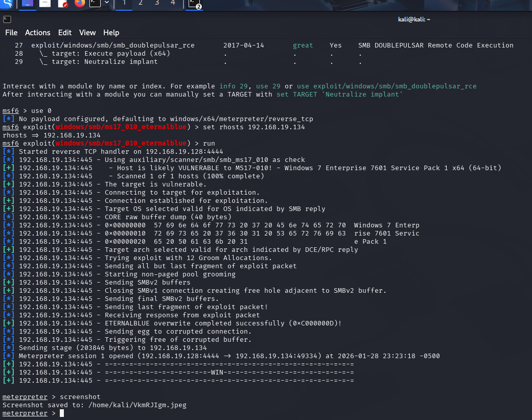Launch the text editor panel icon
This screenshot has height=420, width=532.
click(x=63, y=4)
